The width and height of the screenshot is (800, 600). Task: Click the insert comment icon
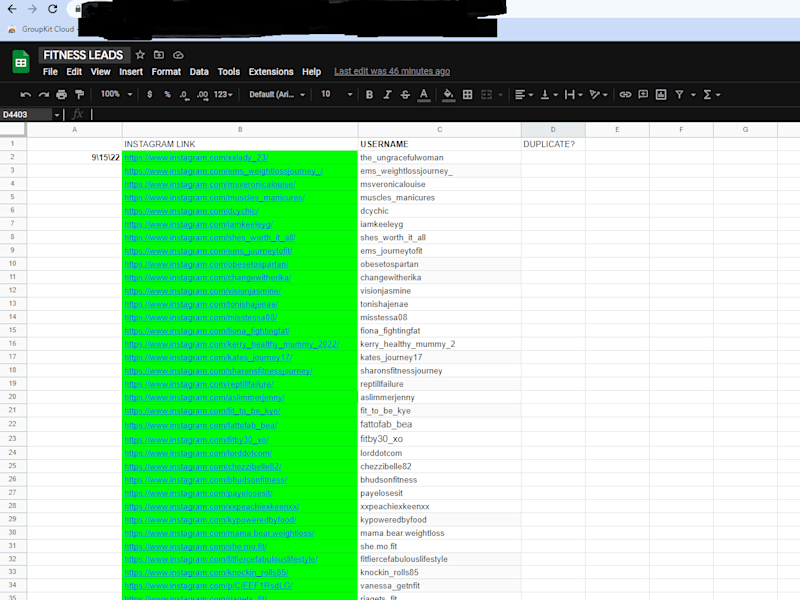tap(643, 94)
